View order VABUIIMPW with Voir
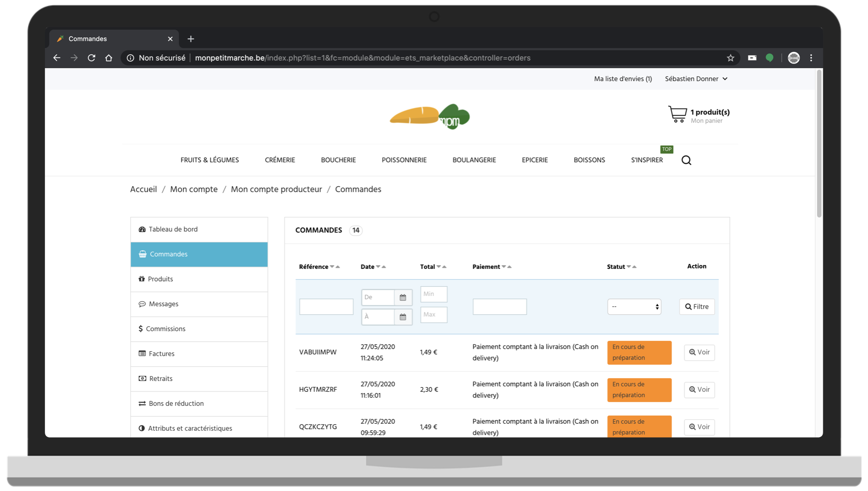Screen dimensions: 868x491 point(699,353)
